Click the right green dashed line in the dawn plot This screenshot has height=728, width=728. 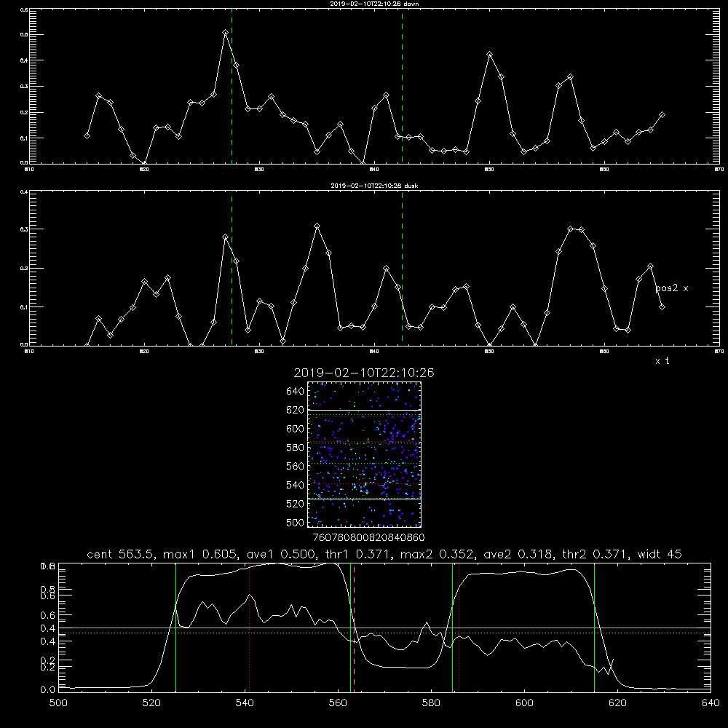click(x=402, y=86)
